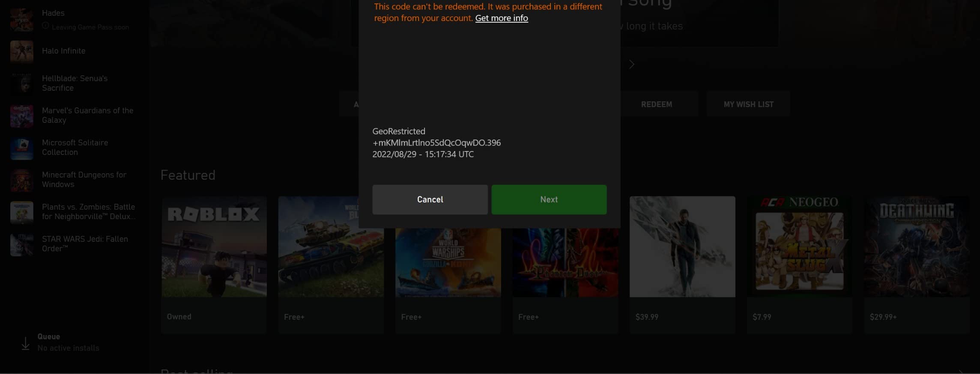Image resolution: width=980 pixels, height=374 pixels.
Task: Open the ACA NEOGEO Metal Slug X tile
Action: [x=800, y=265]
